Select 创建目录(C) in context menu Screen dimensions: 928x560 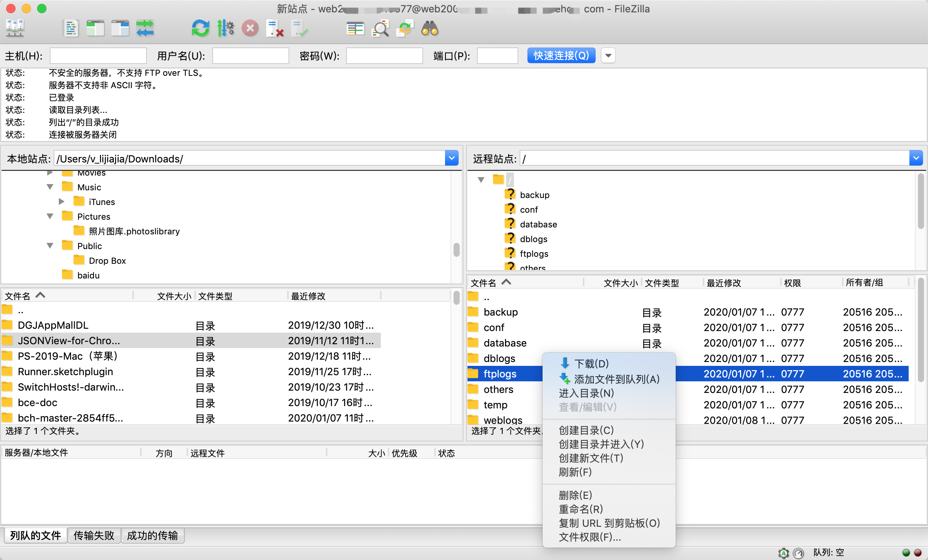click(586, 430)
